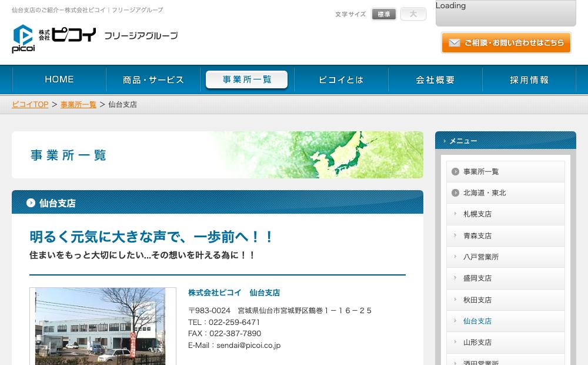Click slogan 明るく元気に大きな声で、一歩前へ！！
588x365 pixels.
click(x=151, y=237)
